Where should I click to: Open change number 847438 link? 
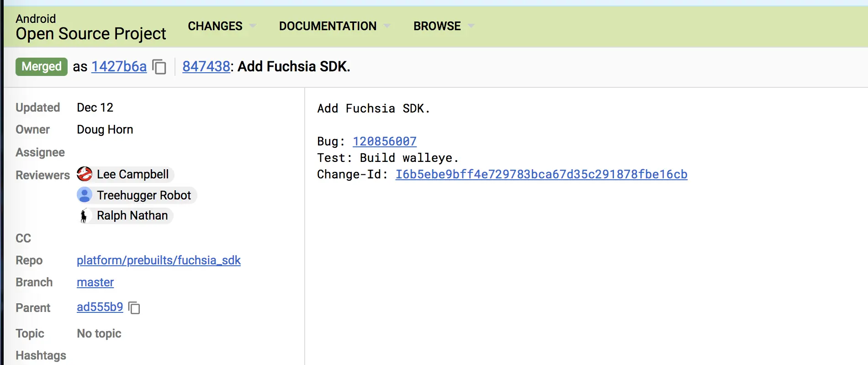click(x=206, y=67)
